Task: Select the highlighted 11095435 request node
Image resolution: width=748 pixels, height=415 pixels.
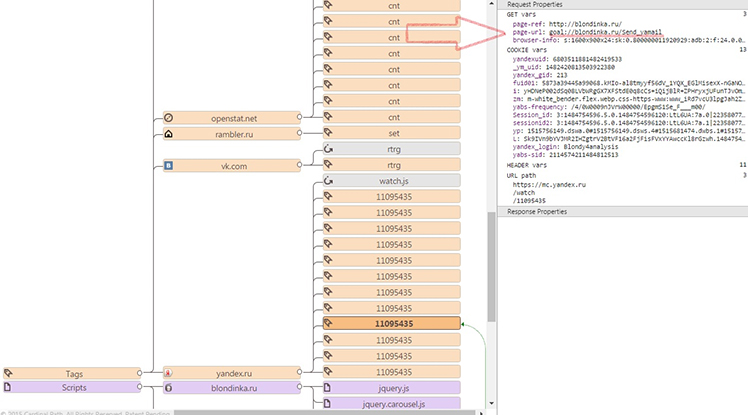Action: (x=393, y=324)
